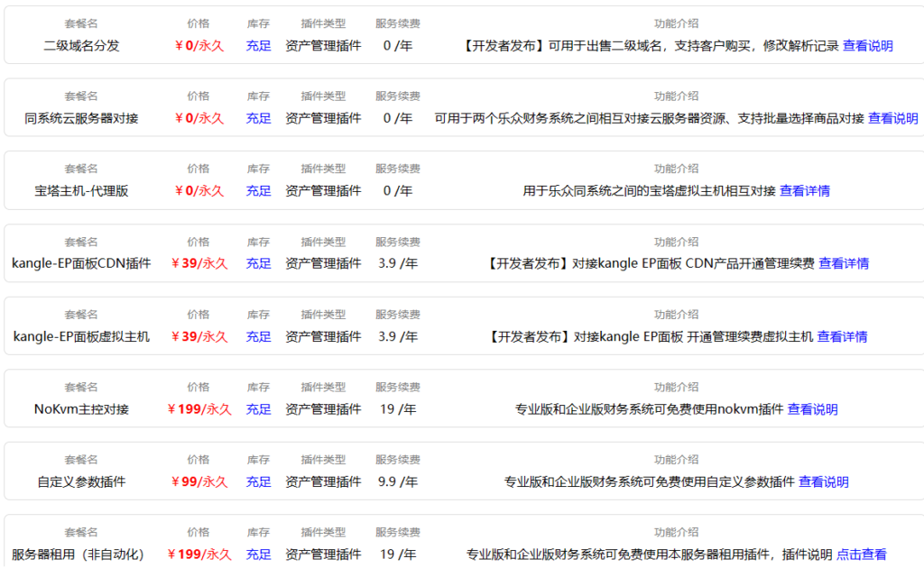Select package name NoKvm主控对接
This screenshot has width=924, height=568.
pyautogui.click(x=81, y=409)
